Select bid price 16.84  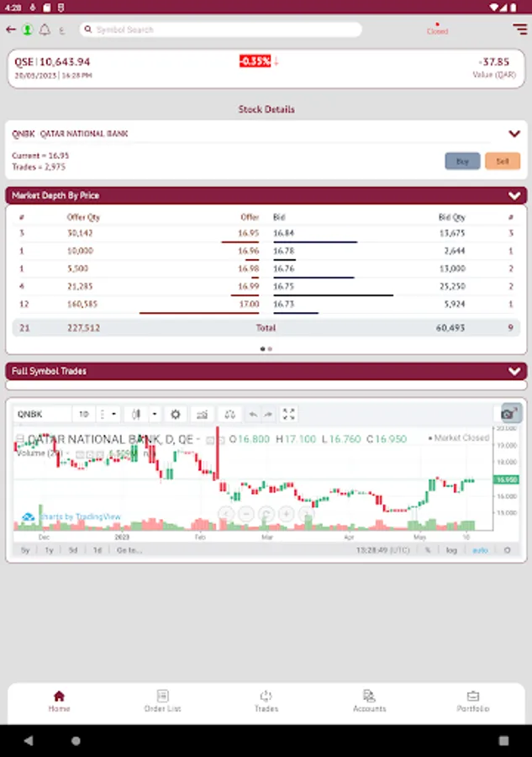283,233
